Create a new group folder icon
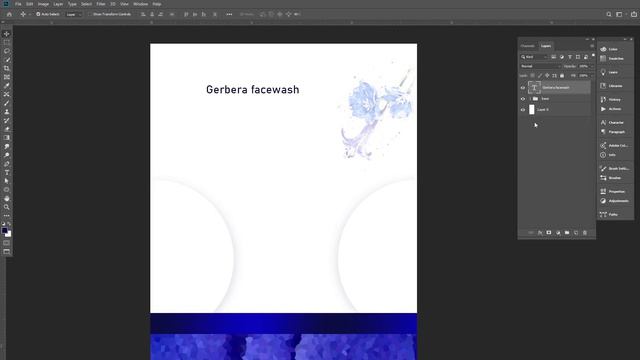The image size is (640, 360). pyautogui.click(x=567, y=233)
